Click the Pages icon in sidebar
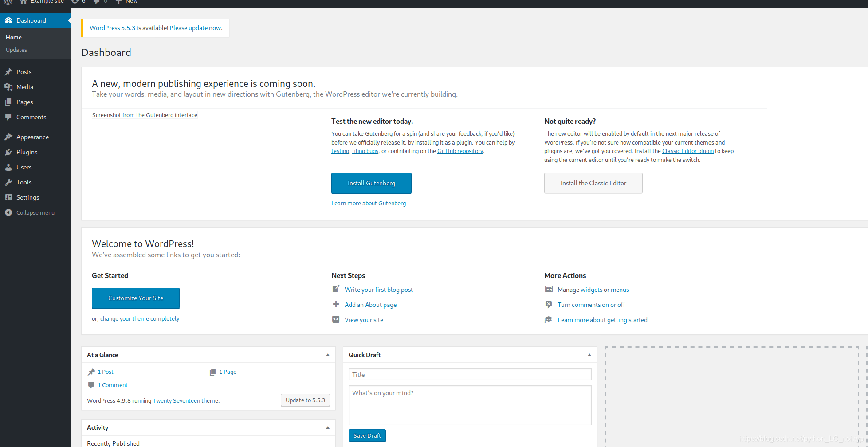Screen dimensions: 868x447 [x=8, y=102]
